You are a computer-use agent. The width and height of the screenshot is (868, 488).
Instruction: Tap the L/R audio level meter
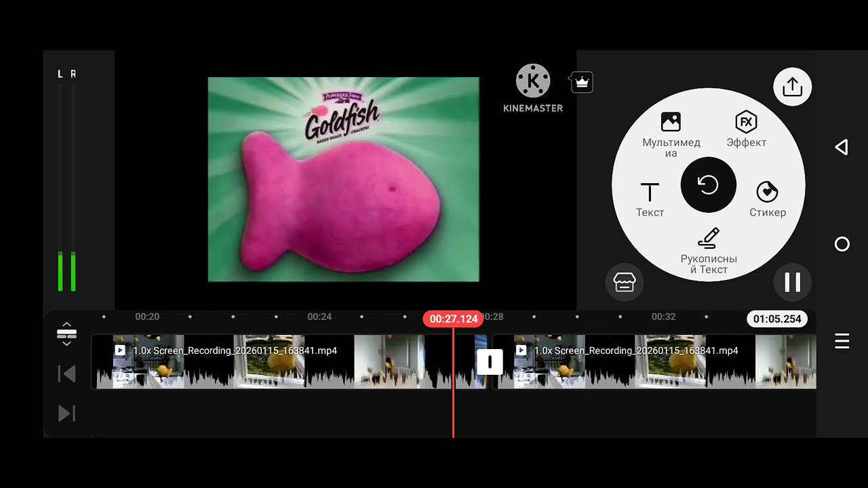pyautogui.click(x=66, y=181)
